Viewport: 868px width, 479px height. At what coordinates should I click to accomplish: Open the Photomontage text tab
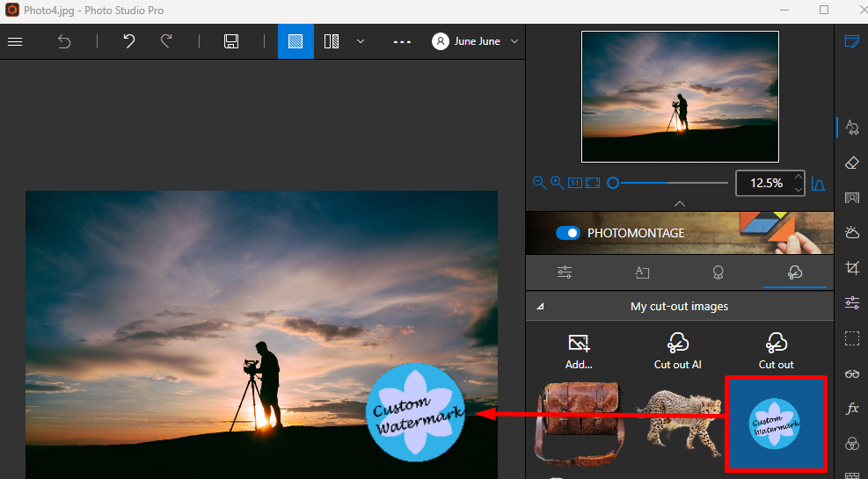coord(642,272)
